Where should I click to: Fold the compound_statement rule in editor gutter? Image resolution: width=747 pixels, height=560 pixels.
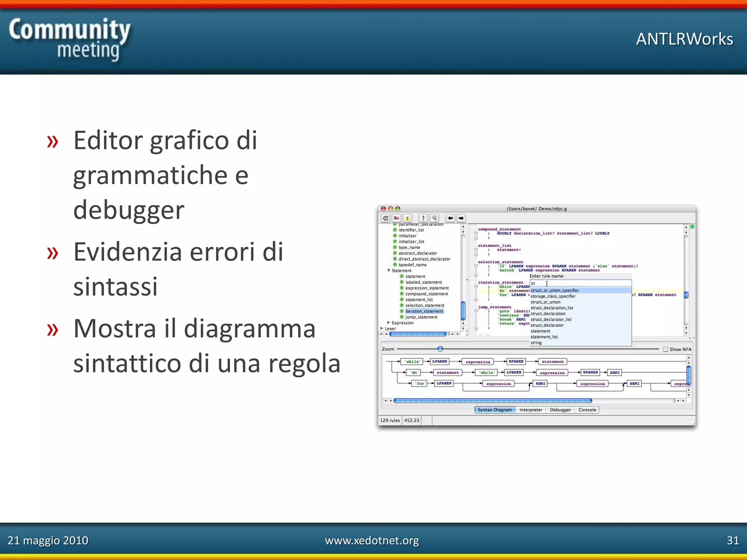[x=476, y=233]
